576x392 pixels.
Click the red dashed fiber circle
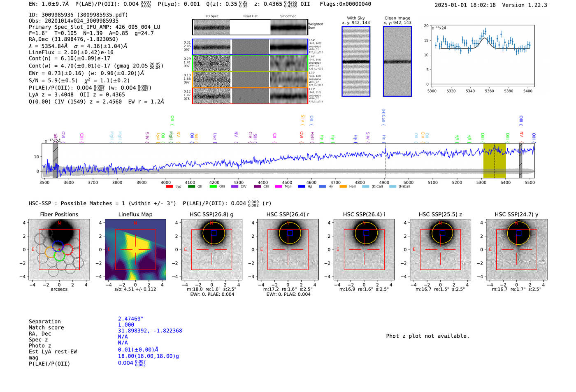[x=67, y=249]
